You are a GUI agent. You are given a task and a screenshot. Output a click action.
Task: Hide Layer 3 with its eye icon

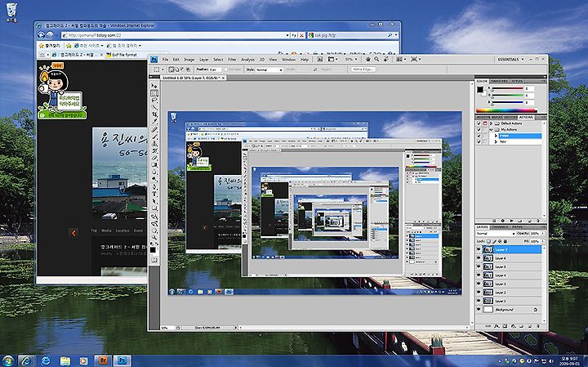(x=479, y=284)
